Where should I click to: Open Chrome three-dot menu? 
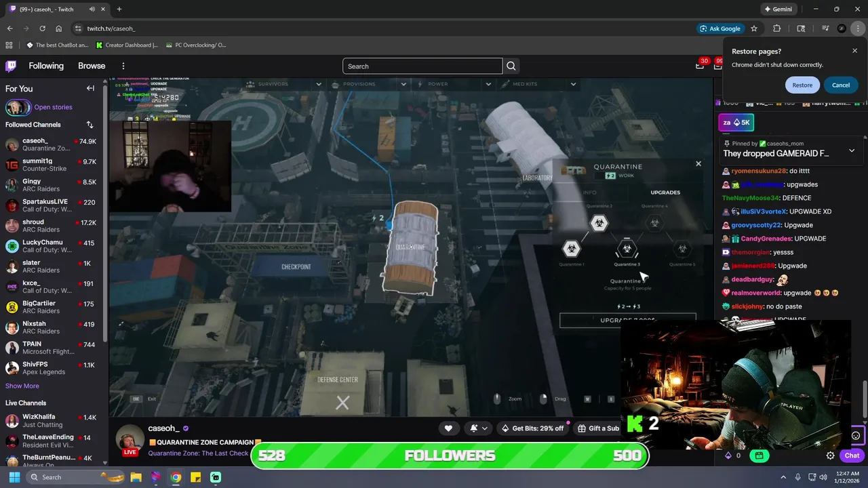click(857, 28)
